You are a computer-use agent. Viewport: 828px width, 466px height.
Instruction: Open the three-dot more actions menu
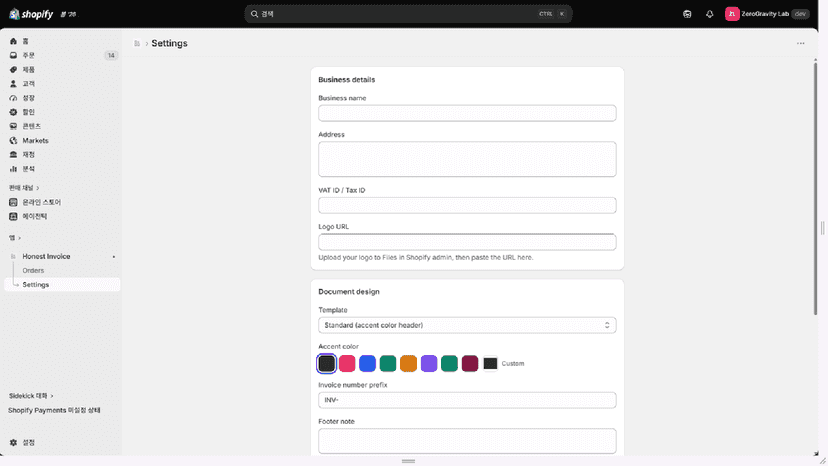801,43
